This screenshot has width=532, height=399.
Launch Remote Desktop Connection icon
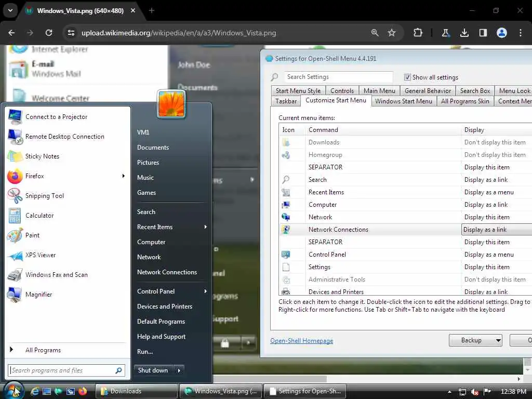pyautogui.click(x=15, y=137)
